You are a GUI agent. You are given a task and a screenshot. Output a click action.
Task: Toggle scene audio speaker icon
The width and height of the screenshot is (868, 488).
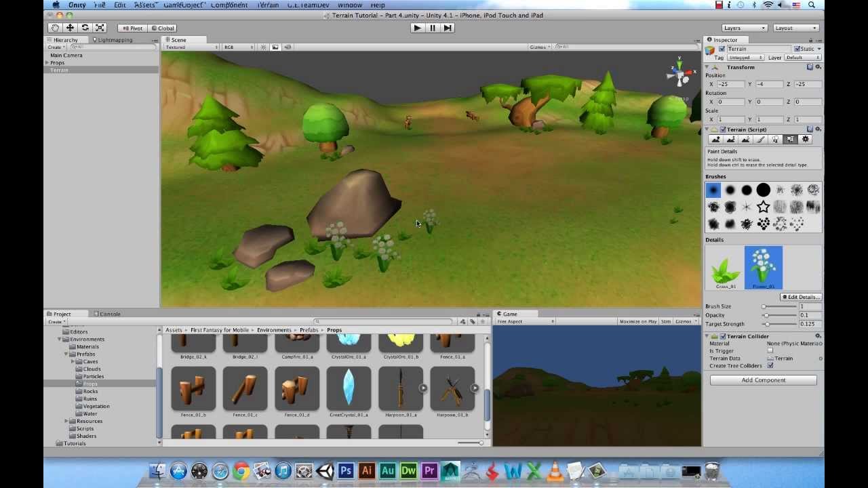pos(288,47)
